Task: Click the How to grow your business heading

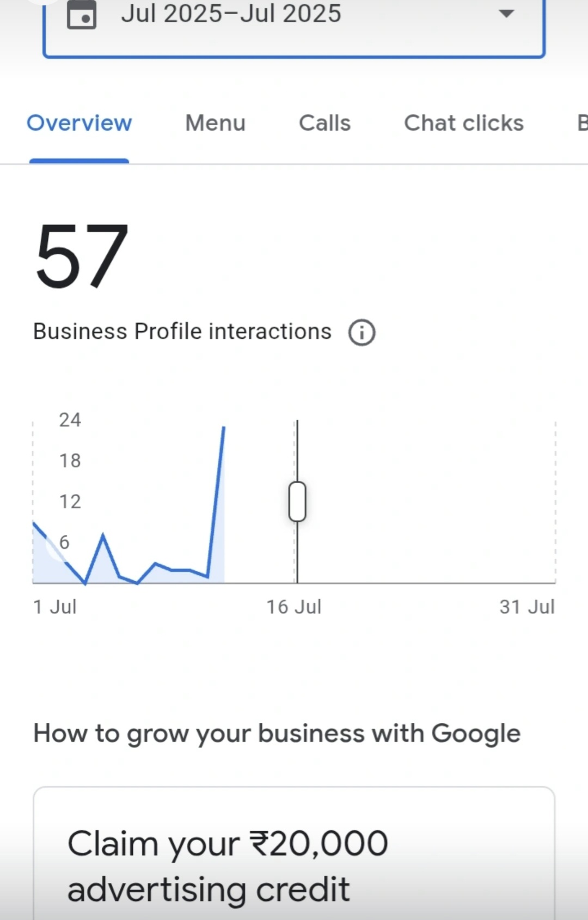Action: point(277,733)
